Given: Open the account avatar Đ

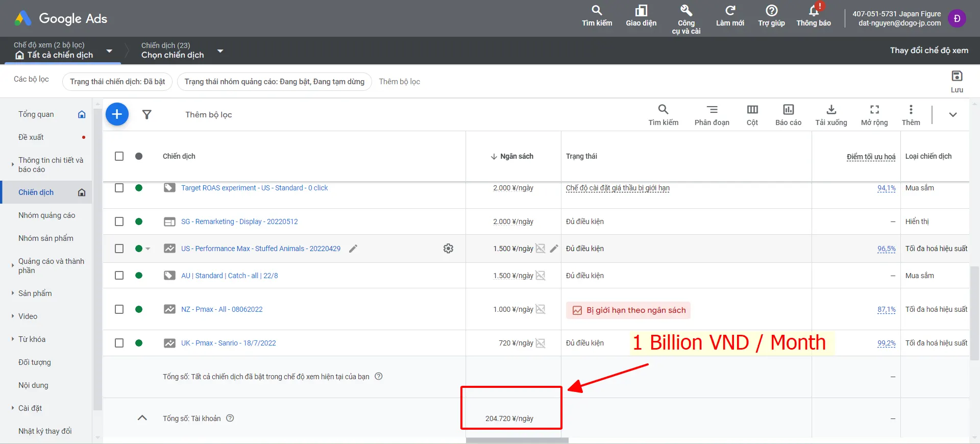Looking at the screenshot, I should (x=957, y=18).
